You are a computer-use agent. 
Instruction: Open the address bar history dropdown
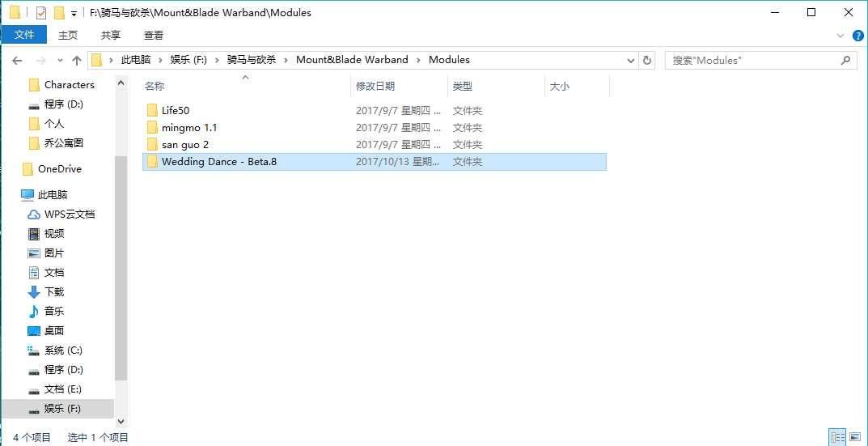(631, 60)
